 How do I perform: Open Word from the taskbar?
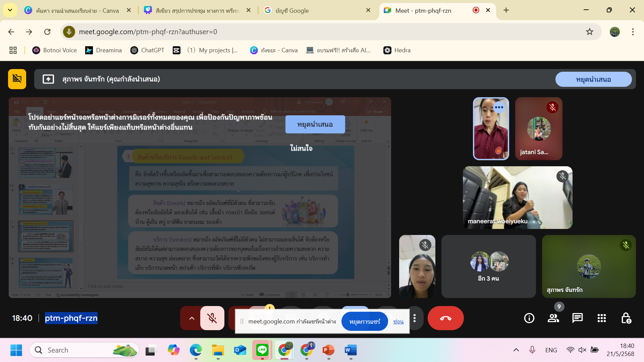(351, 350)
